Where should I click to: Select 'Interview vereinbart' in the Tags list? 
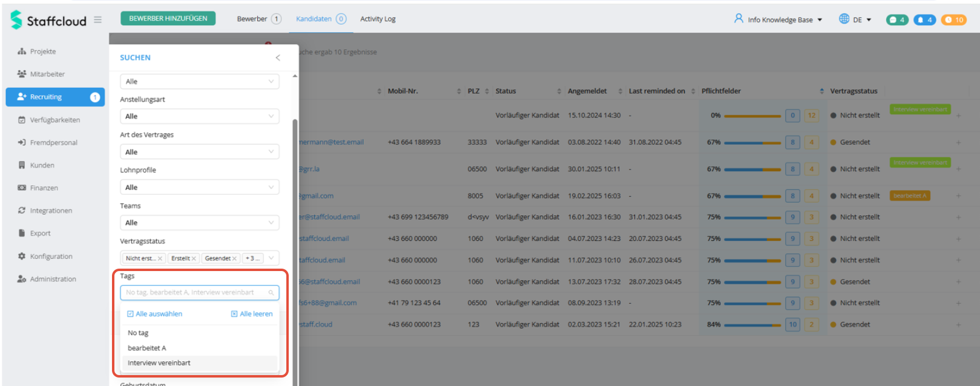[x=200, y=363]
